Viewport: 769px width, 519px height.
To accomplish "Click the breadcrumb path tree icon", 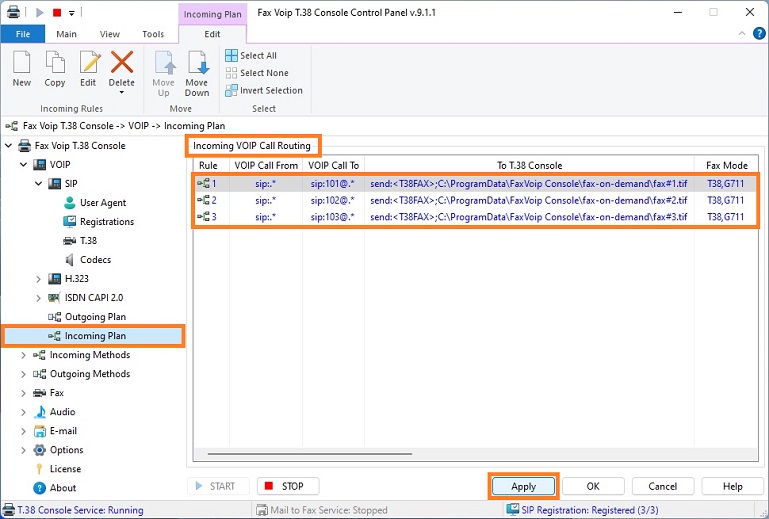I will coord(12,126).
